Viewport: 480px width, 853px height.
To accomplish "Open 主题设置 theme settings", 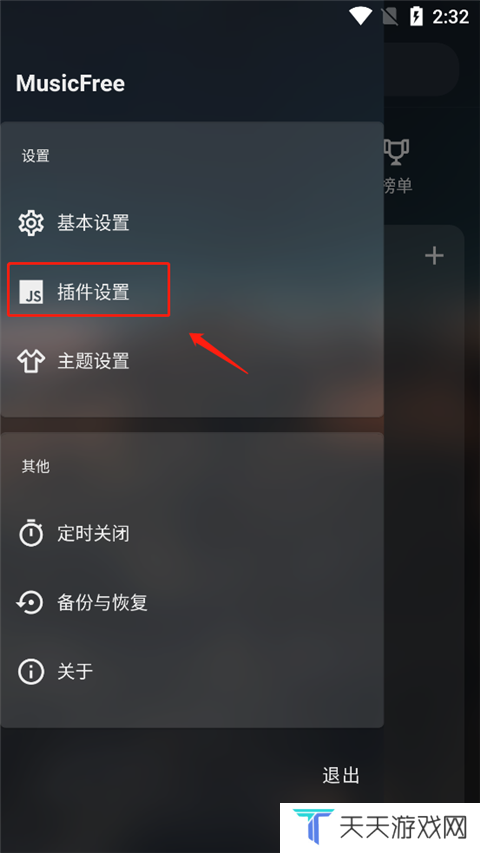I will click(x=192, y=361).
